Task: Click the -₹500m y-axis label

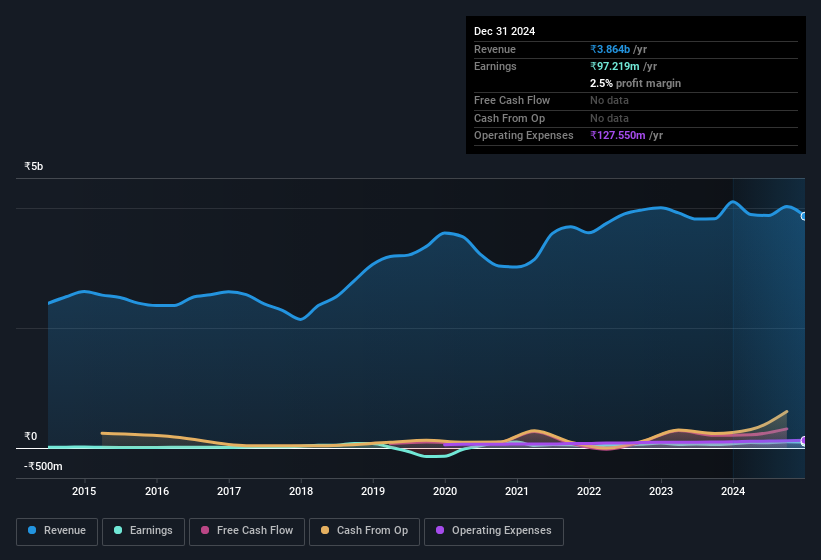Action: [x=43, y=466]
